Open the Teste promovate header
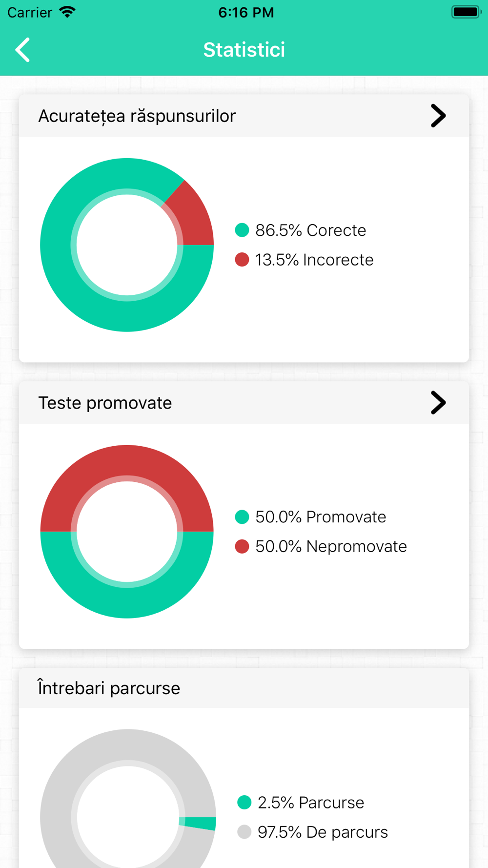 coord(105,403)
